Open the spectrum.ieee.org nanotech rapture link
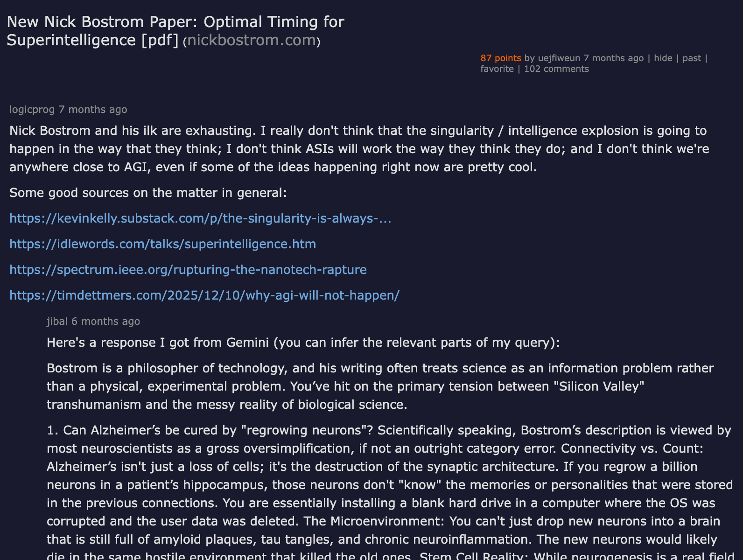The image size is (743, 560). (x=188, y=270)
